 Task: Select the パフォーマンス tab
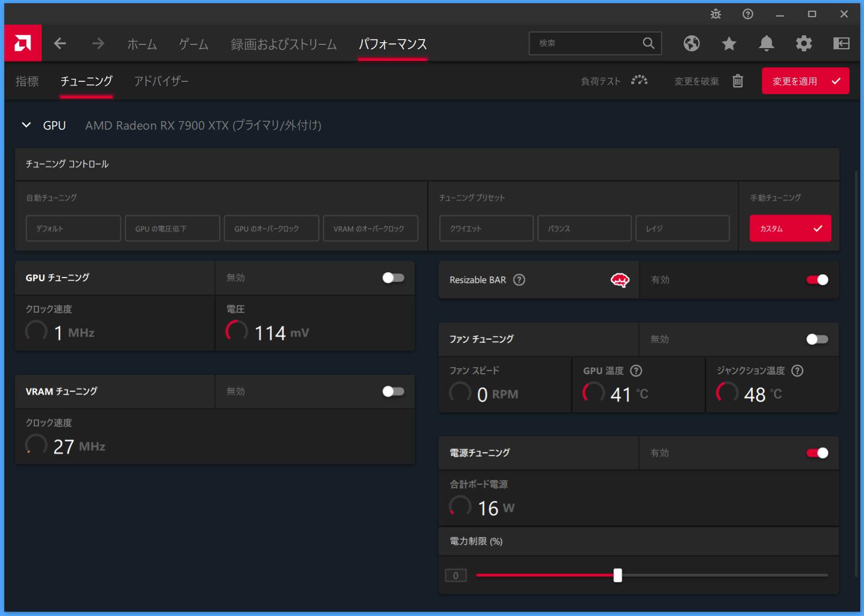coord(393,44)
